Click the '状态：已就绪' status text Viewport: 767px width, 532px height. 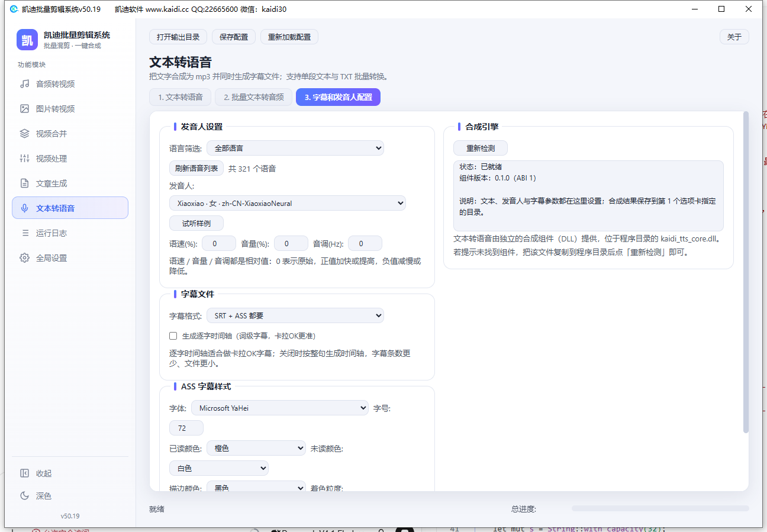[x=481, y=167]
